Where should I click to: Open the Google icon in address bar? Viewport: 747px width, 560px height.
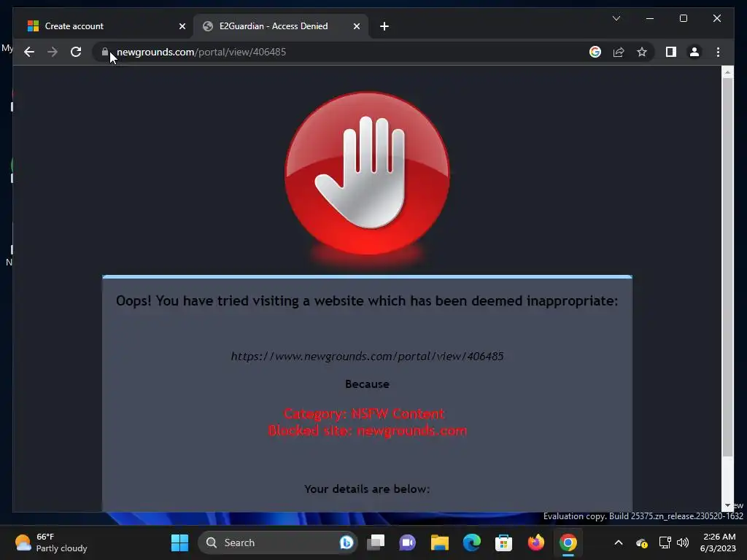595,52
